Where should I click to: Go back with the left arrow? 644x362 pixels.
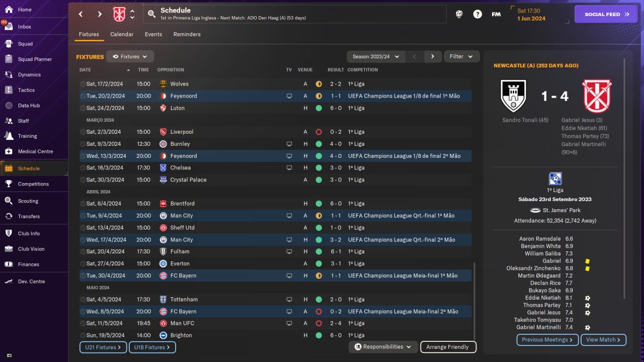pyautogui.click(x=80, y=14)
